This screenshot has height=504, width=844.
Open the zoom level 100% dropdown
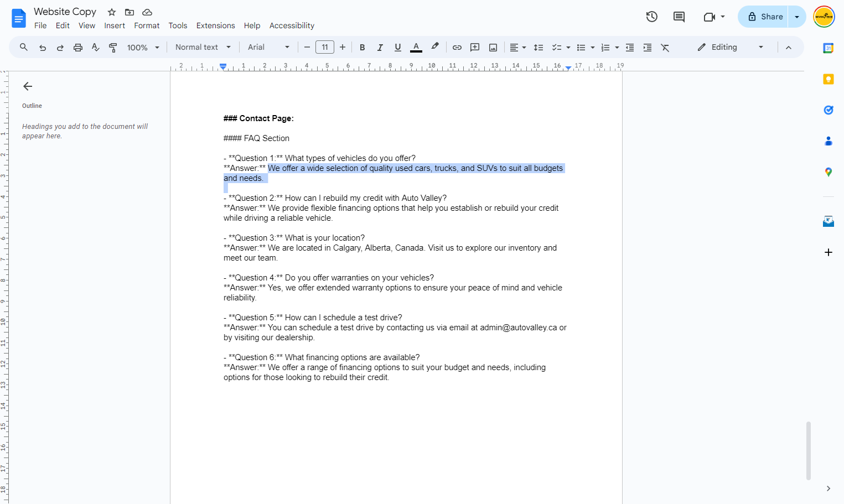[143, 48]
